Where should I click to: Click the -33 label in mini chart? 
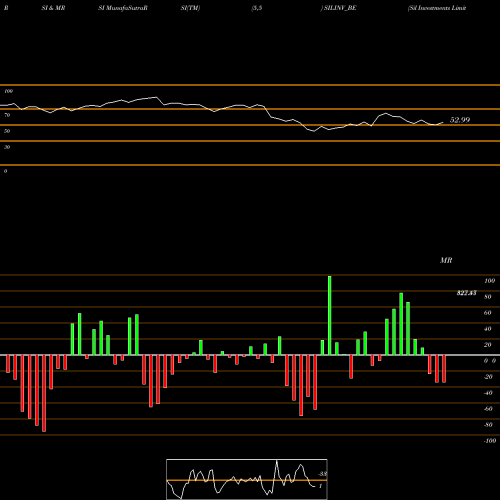[323, 474]
